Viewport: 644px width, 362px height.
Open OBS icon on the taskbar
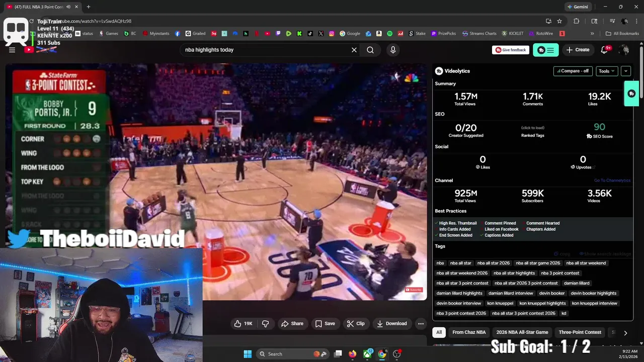click(397, 354)
